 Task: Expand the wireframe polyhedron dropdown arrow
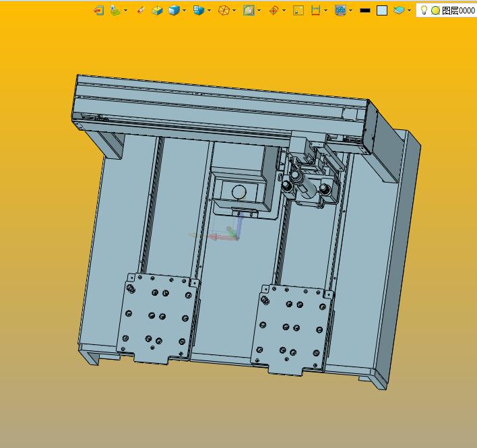pyautogui.click(x=234, y=11)
